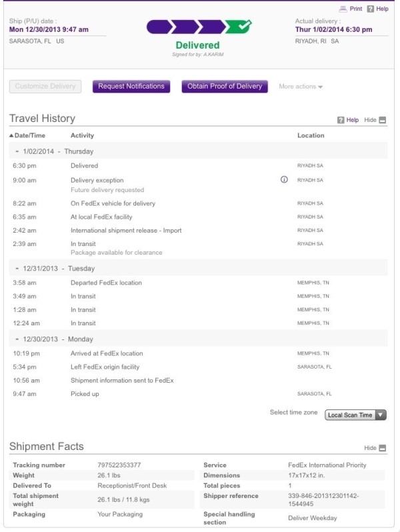The image size is (400, 532).
Task: Click the Travel History help question icon
Action: pos(341,120)
